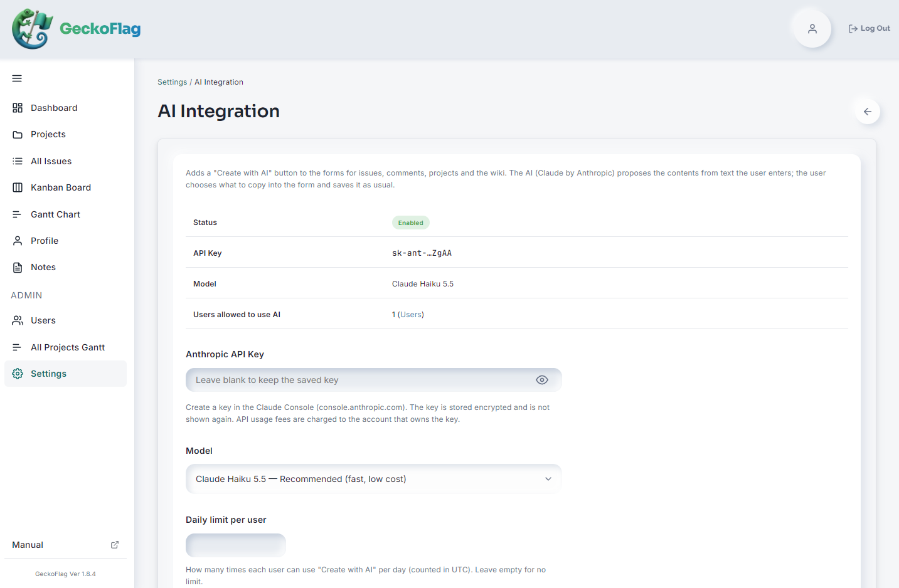Click GeckoFlag Ver 1.8.4 text
Viewport: 899px width, 588px height.
pyautogui.click(x=65, y=574)
